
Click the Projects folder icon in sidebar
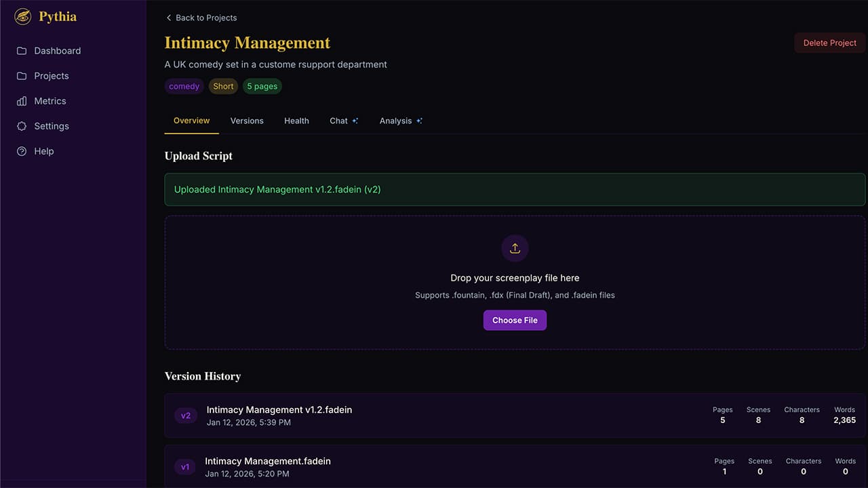(22, 76)
